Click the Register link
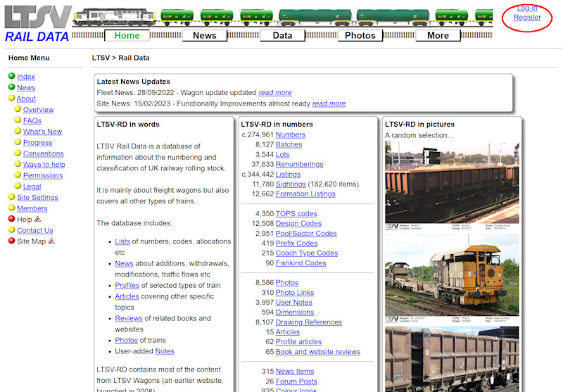Image resolution: width=563 pixels, height=392 pixels. [527, 18]
